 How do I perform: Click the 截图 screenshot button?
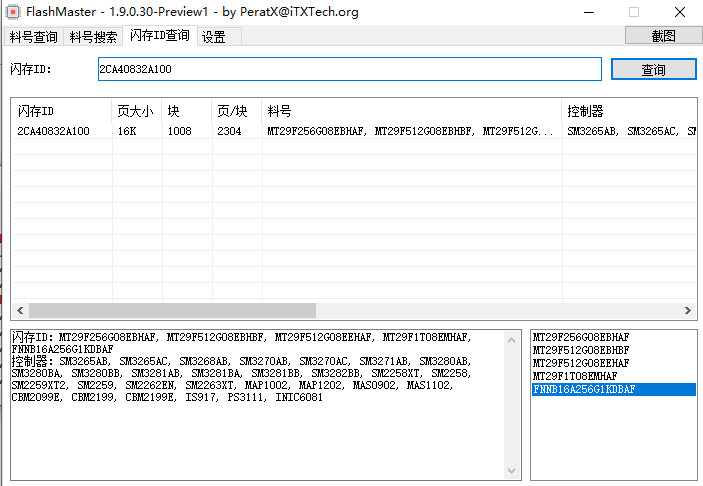coord(663,35)
